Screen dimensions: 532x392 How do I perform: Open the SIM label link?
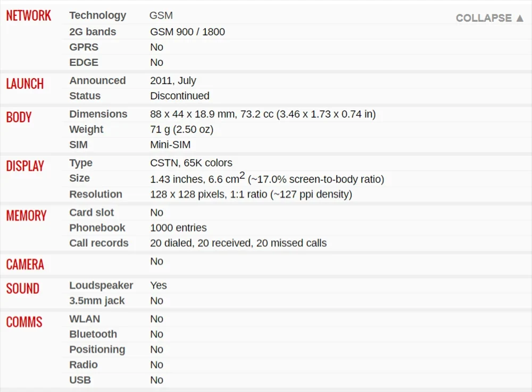pyautogui.click(x=78, y=145)
